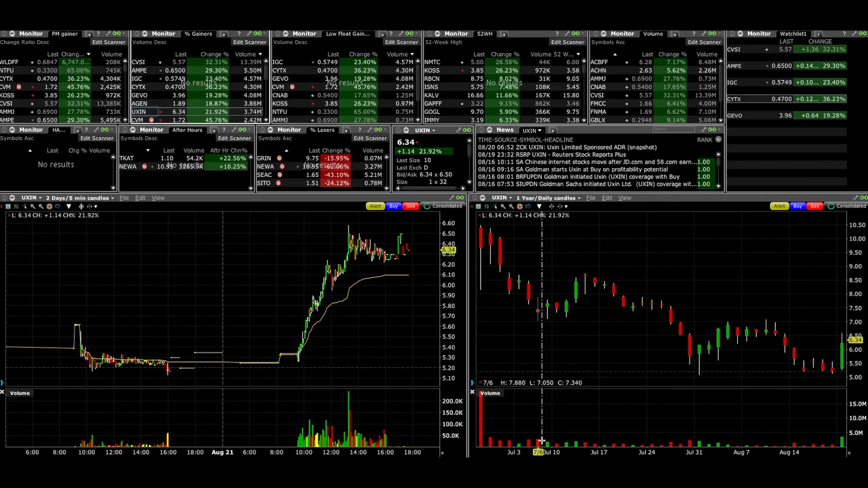Screen dimensions: 868x488
Task: Click the magnifier zoom icon in the daily chart toolbar
Action: pos(503,206)
